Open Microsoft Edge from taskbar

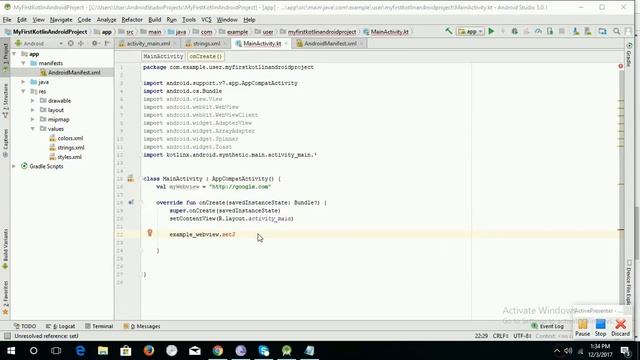pos(80,351)
